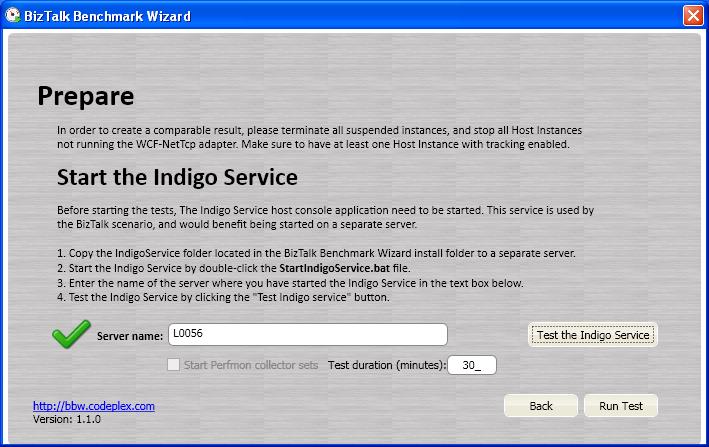Click the Test duration minutes field
The height and width of the screenshot is (447, 709).
click(472, 365)
